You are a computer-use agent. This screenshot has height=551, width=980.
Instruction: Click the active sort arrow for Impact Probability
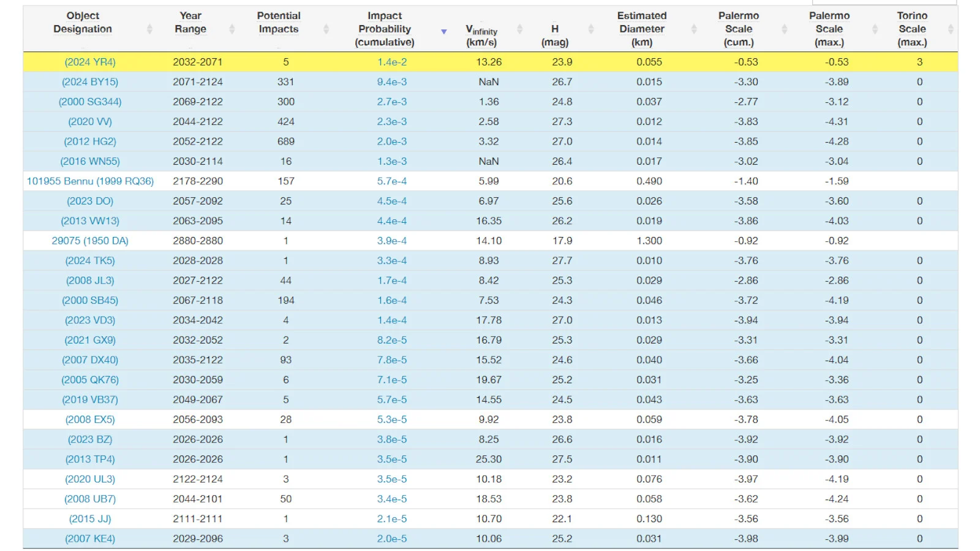pyautogui.click(x=444, y=31)
